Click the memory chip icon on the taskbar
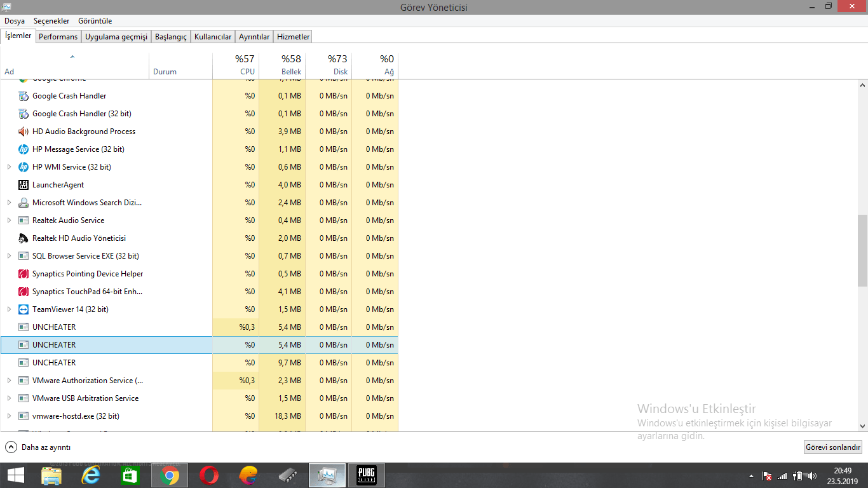Viewport: 868px width, 488px height. 288,475
